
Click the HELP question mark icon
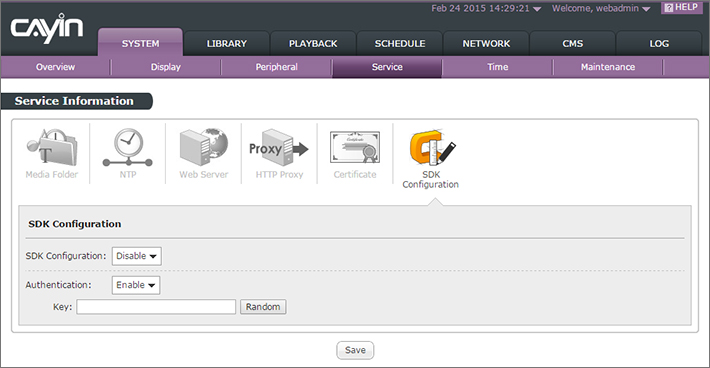[669, 8]
